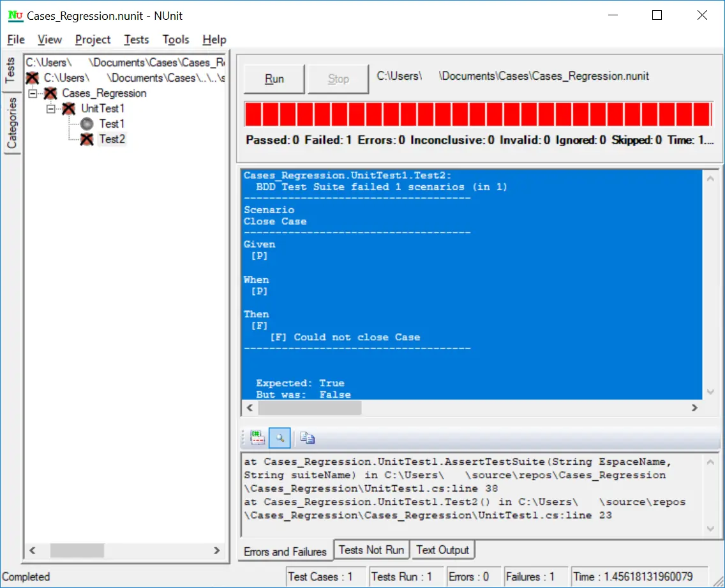Switch to the Tests Not Run tab

coord(371,549)
